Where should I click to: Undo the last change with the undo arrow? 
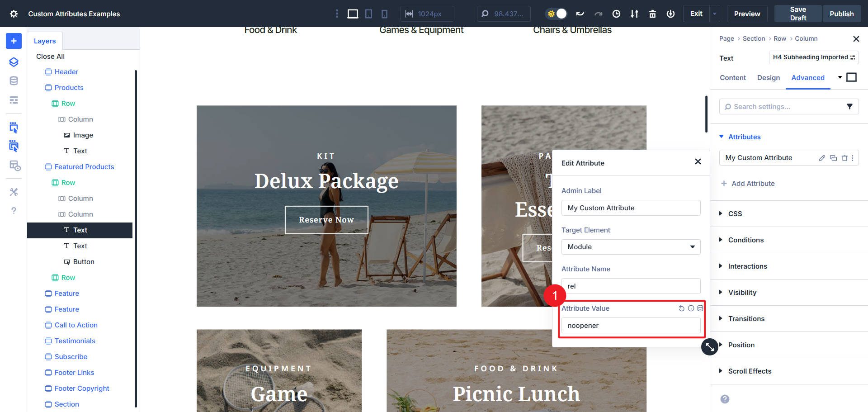pyautogui.click(x=580, y=14)
